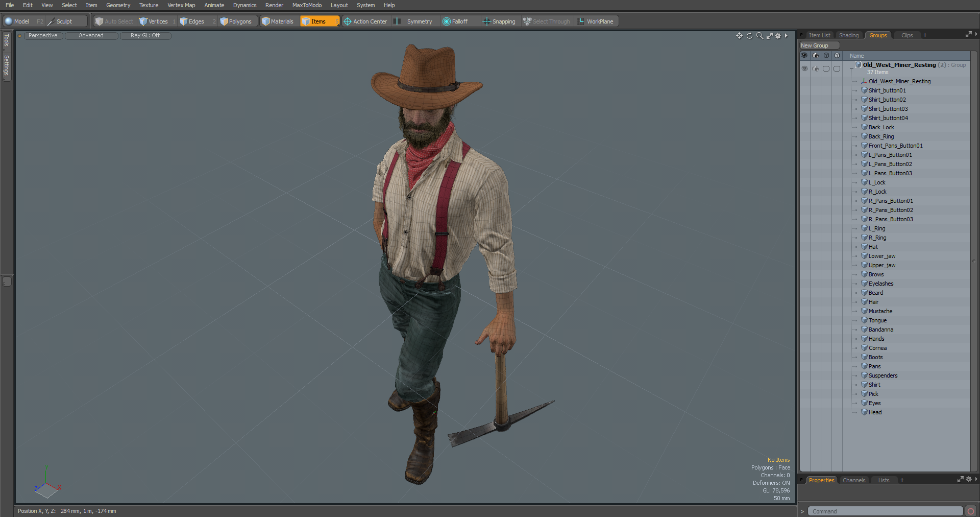Open Perspective view type dropdown
Viewport: 980px width, 517px height.
(x=43, y=36)
